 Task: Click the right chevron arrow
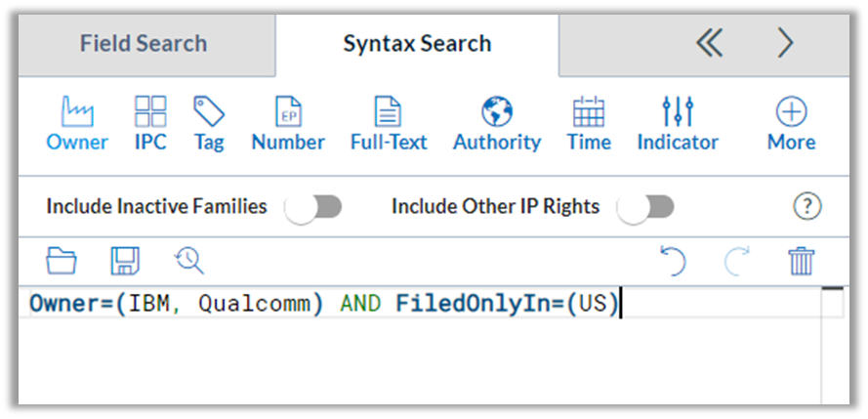[786, 44]
